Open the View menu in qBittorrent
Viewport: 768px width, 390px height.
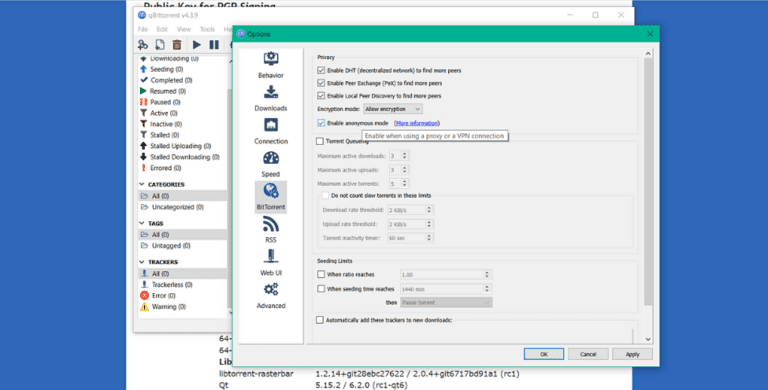coord(184,29)
